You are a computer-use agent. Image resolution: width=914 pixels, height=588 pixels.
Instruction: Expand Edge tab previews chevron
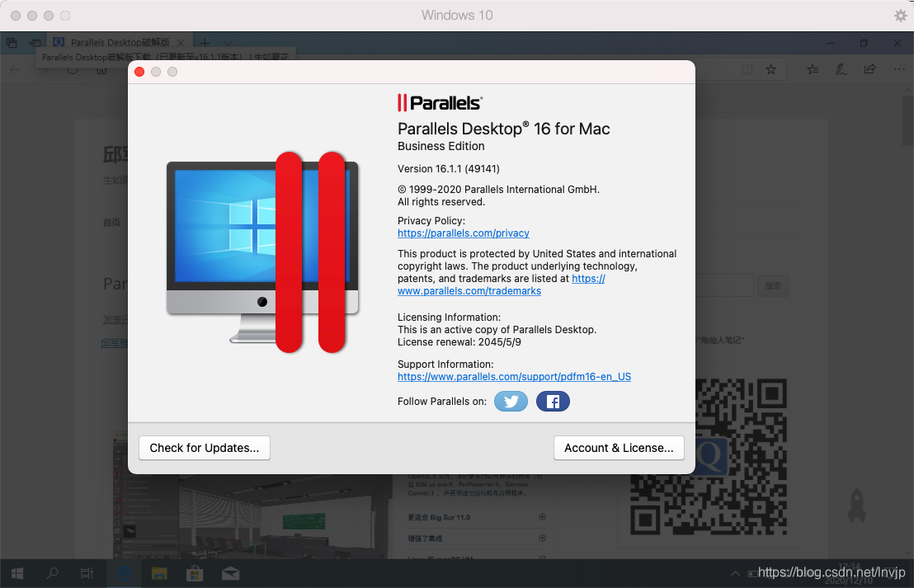[228, 43]
